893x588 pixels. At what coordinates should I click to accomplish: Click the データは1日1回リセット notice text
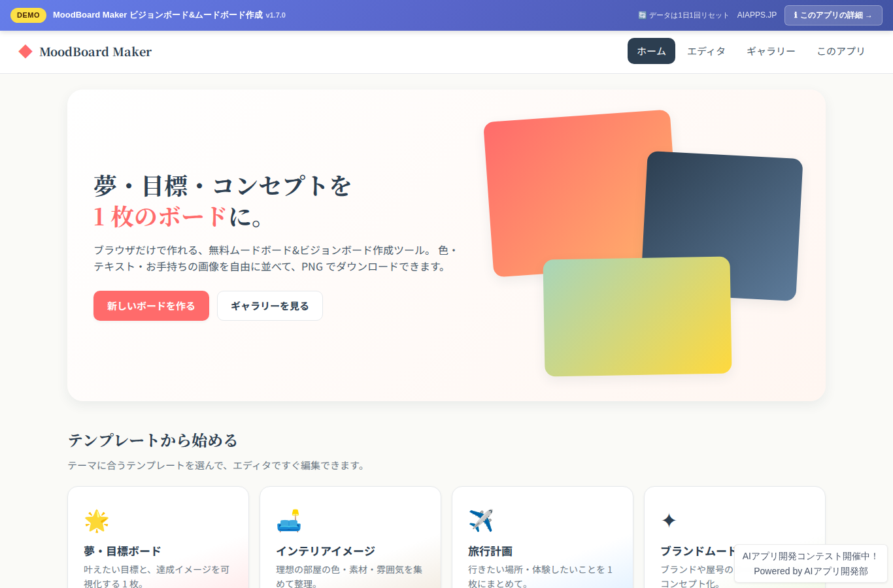click(x=688, y=15)
